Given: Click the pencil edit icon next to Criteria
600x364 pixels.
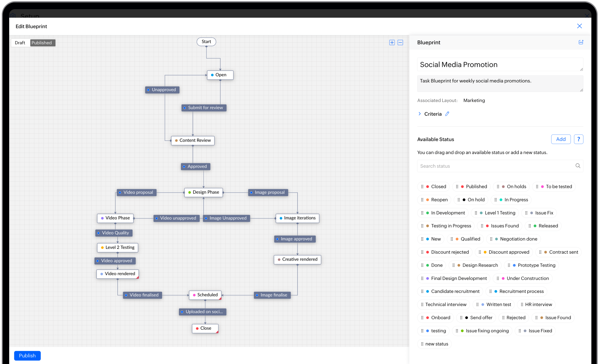Looking at the screenshot, I should (447, 114).
